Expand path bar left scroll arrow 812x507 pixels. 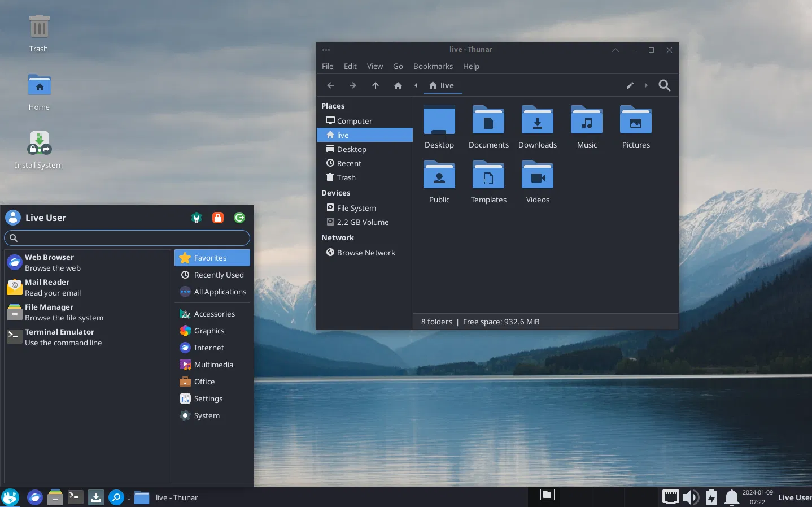[416, 85]
